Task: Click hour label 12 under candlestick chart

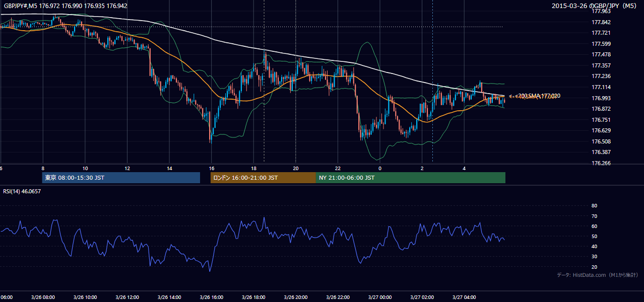Action: [x=127, y=168]
